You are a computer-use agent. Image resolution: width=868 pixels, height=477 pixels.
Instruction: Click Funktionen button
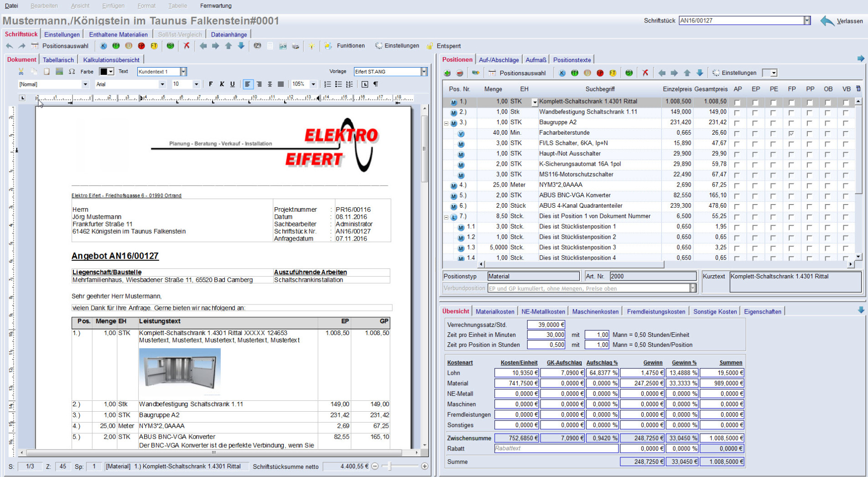345,46
